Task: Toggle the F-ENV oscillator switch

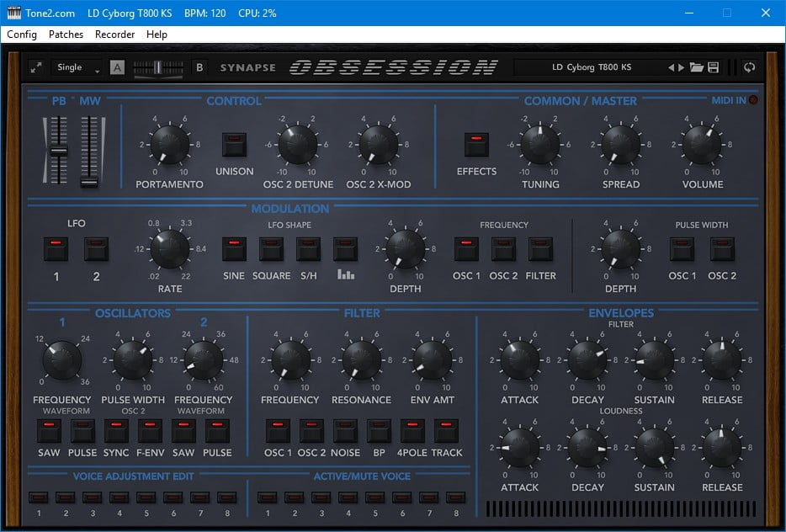Action: (150, 431)
